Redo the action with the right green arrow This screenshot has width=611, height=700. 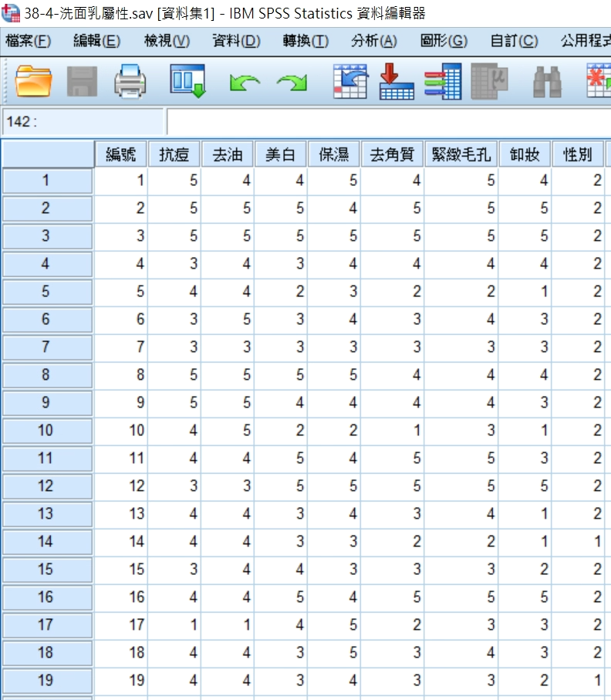(x=292, y=82)
